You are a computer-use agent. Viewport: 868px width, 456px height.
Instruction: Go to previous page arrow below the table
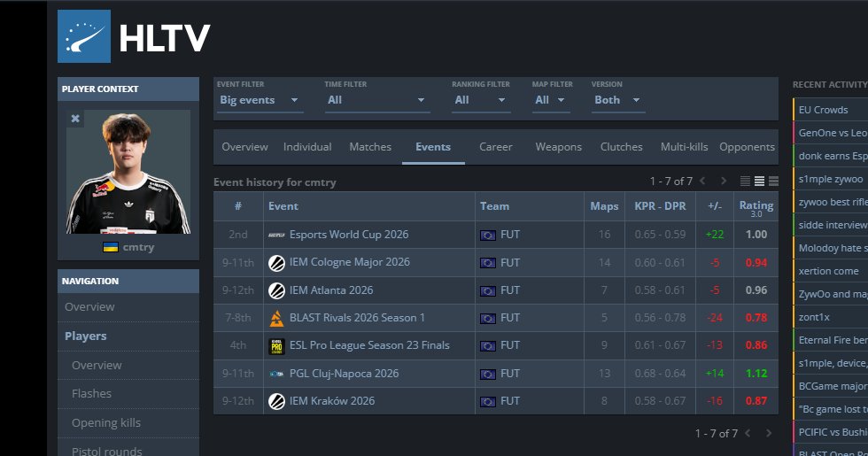coord(748,433)
